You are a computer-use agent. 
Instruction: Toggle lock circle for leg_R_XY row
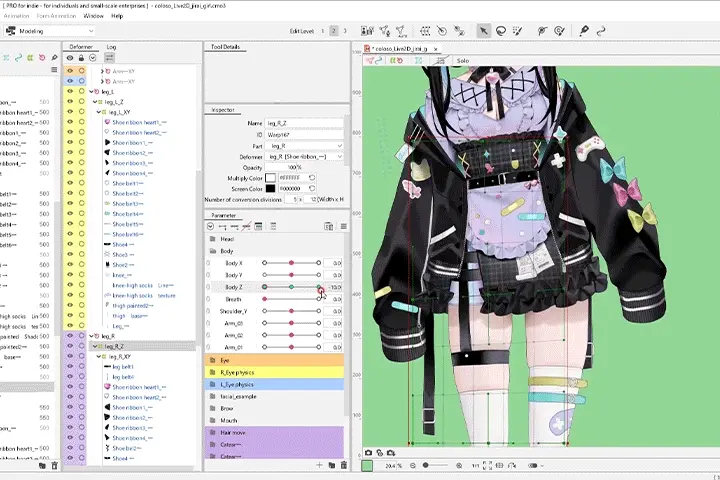[81, 356]
